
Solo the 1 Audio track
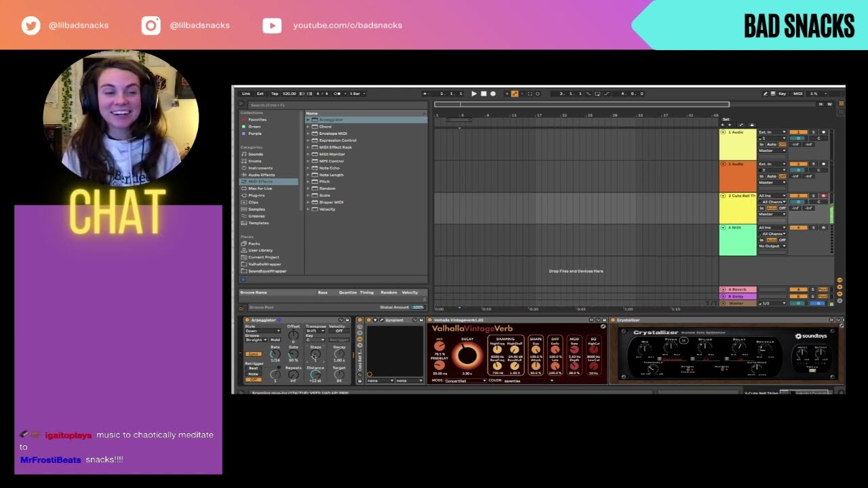point(814,132)
